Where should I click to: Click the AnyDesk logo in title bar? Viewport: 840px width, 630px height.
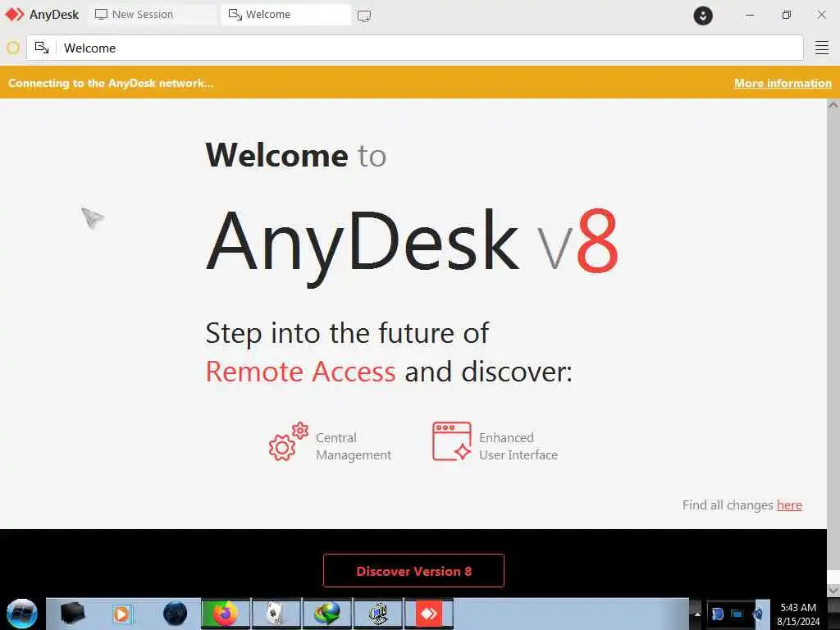click(15, 15)
